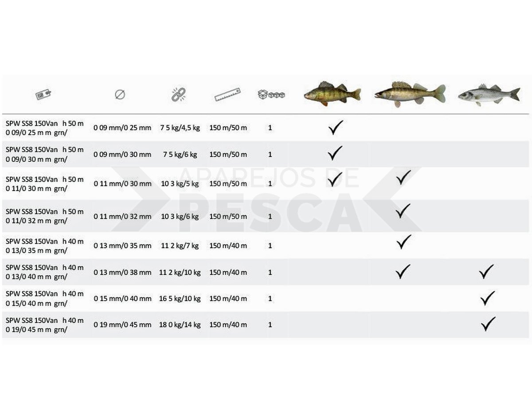The height and width of the screenshot is (399, 532).
Task: Click the packaging boxes header icon
Action: (271, 94)
